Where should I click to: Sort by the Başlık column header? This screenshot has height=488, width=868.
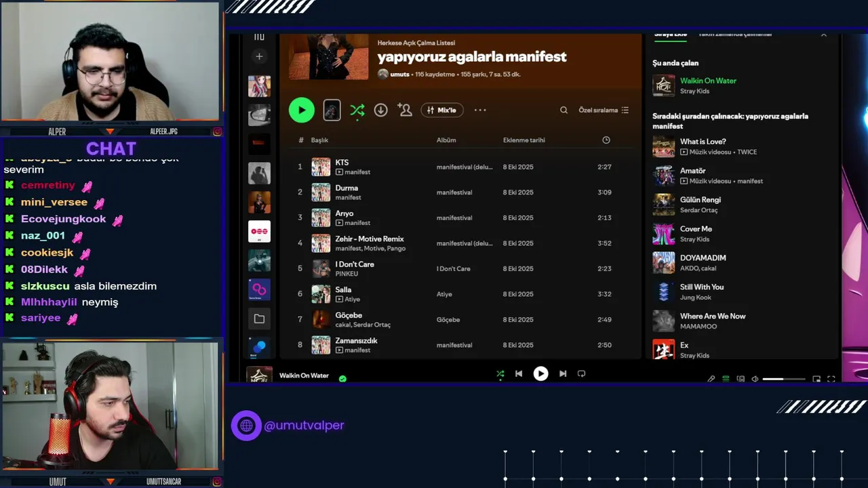tap(319, 140)
